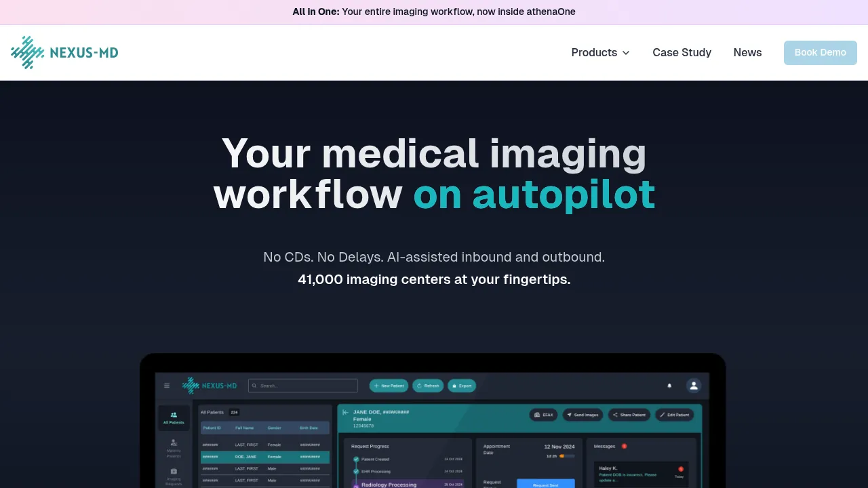Click the 1d 2h appointment progress bar
Screen dimensions: 868x488
[567, 456]
